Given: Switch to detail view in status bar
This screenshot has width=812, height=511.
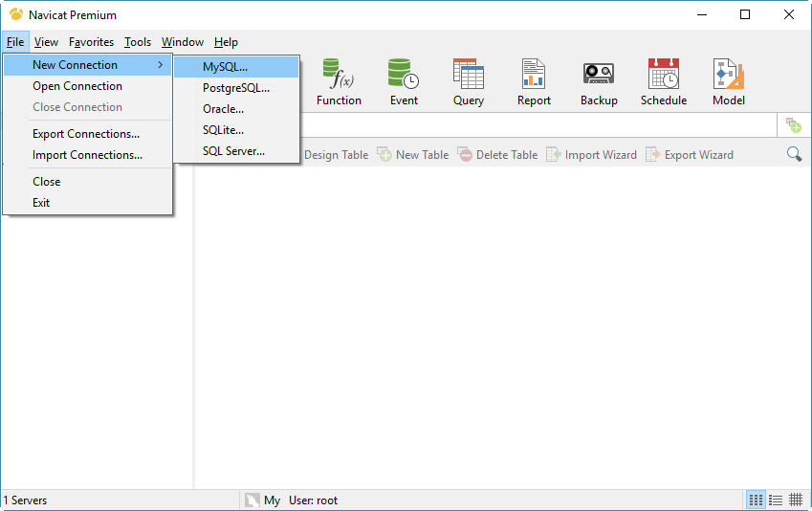Looking at the screenshot, I should 796,500.
